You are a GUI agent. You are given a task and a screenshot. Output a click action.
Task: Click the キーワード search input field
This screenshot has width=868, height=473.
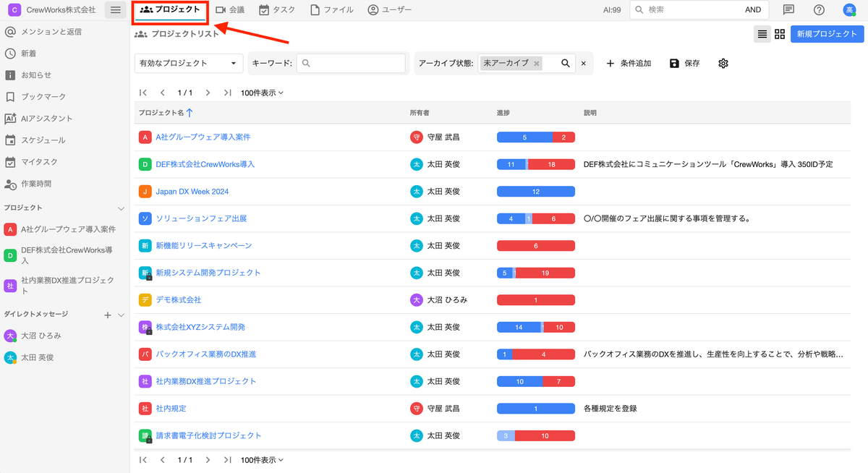click(x=351, y=64)
